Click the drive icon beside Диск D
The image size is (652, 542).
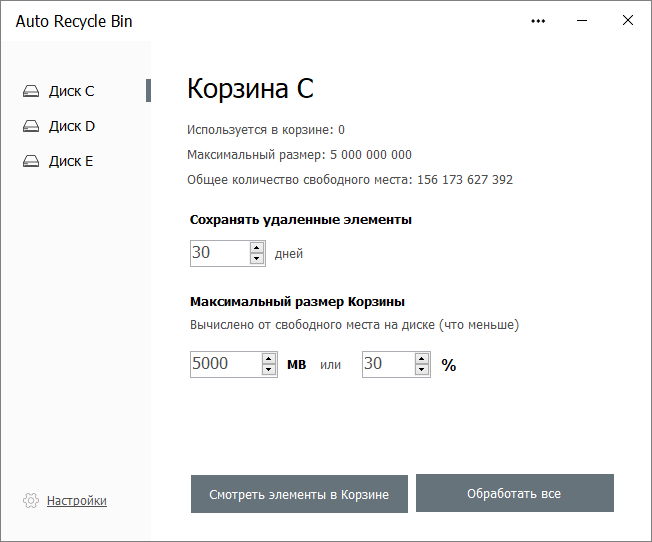click(x=31, y=126)
